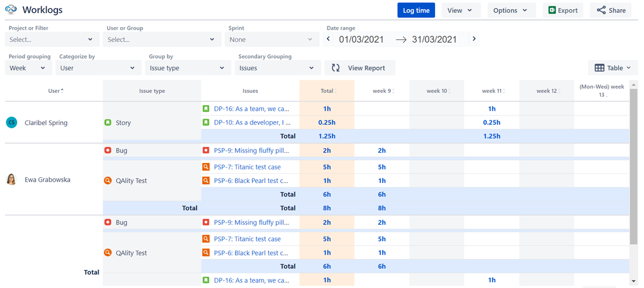This screenshot has height=288, width=644.
Task: Go to previous date range with left arrow
Action: [x=327, y=39]
